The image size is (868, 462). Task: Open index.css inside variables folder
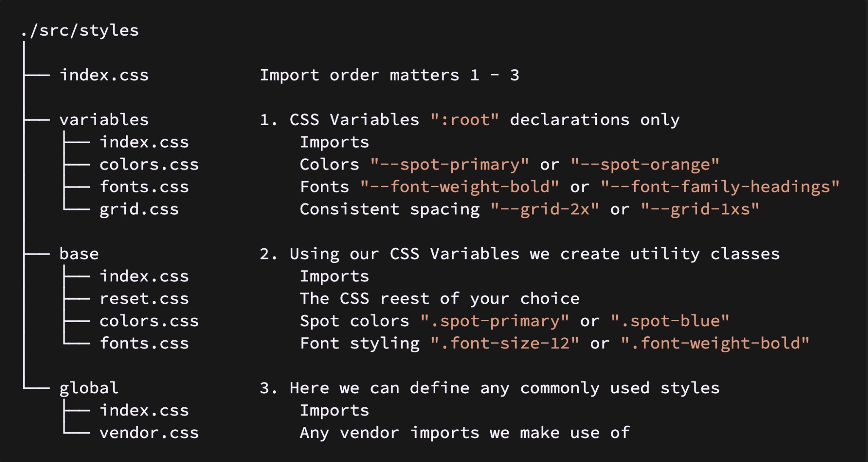[x=144, y=142]
